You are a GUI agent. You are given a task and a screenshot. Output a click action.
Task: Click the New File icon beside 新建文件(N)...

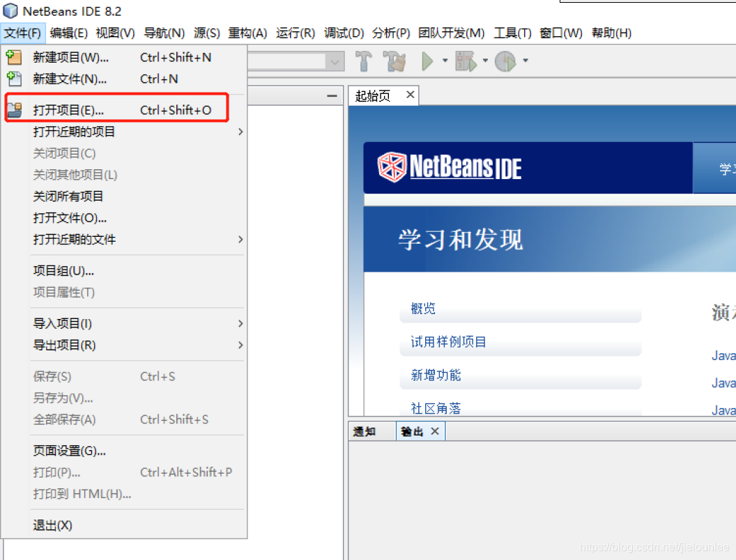14,79
